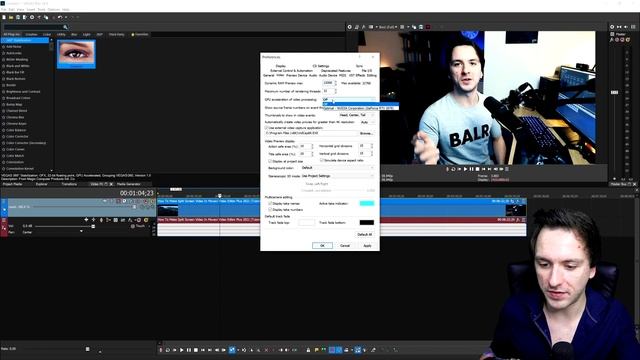Play from start in the timeline transport
The image size is (640, 360).
tap(174, 350)
